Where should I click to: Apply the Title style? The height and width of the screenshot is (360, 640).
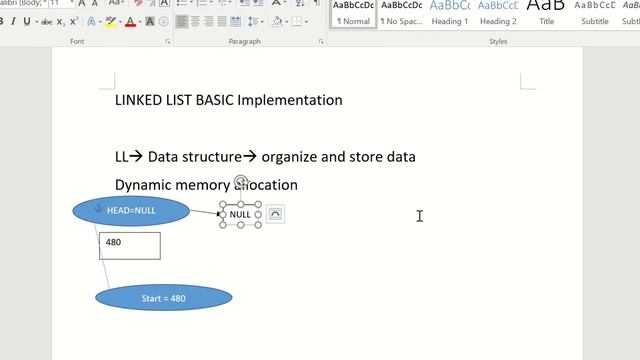[546, 13]
